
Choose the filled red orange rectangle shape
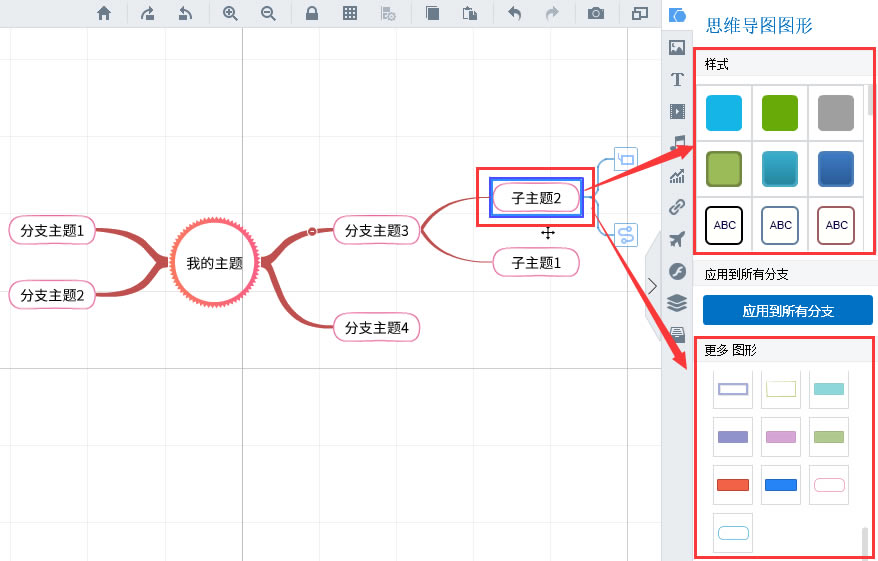pyautogui.click(x=733, y=485)
